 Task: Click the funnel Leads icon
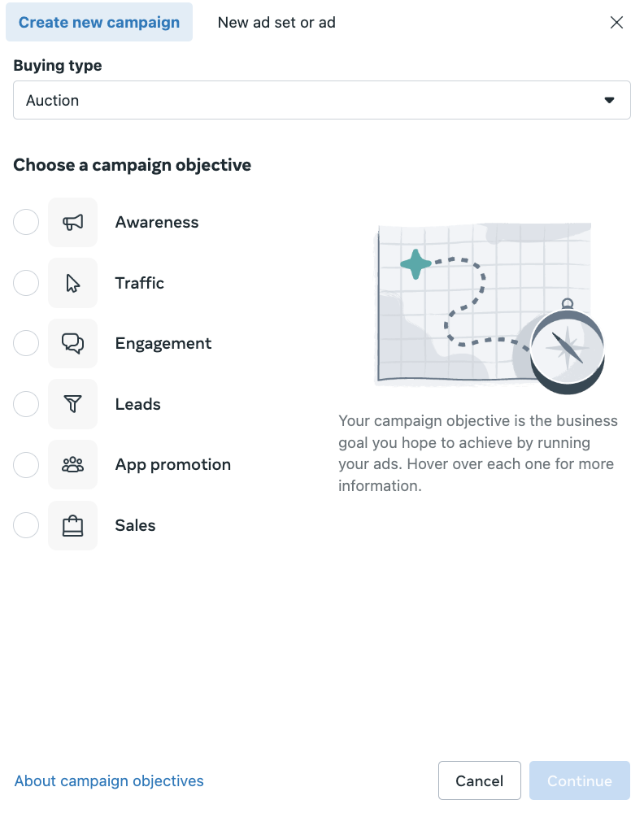coord(73,404)
